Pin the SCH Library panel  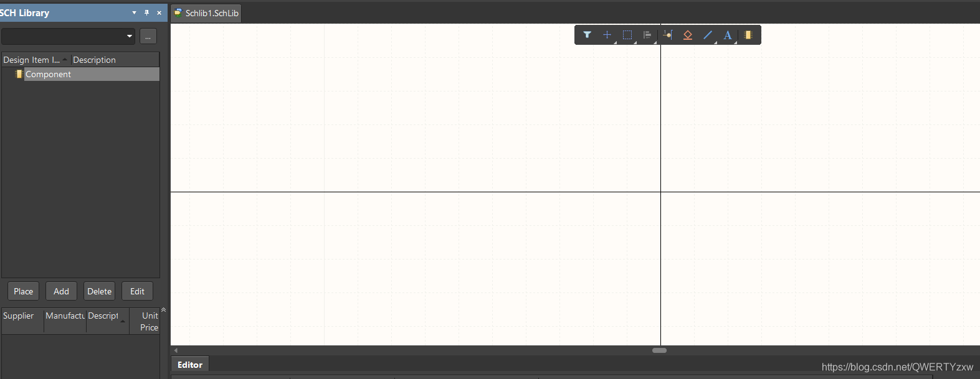[x=146, y=12]
